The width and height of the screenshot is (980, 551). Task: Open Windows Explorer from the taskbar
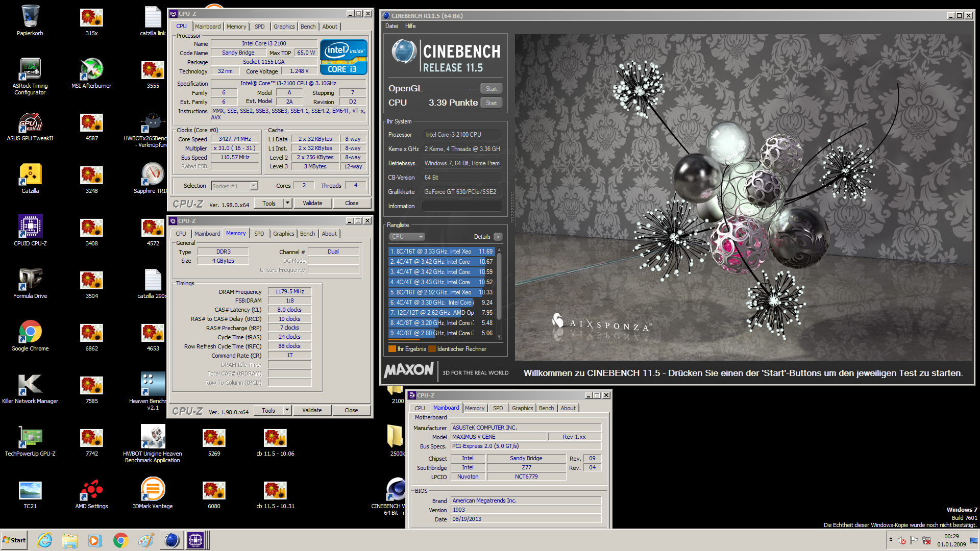(70, 540)
